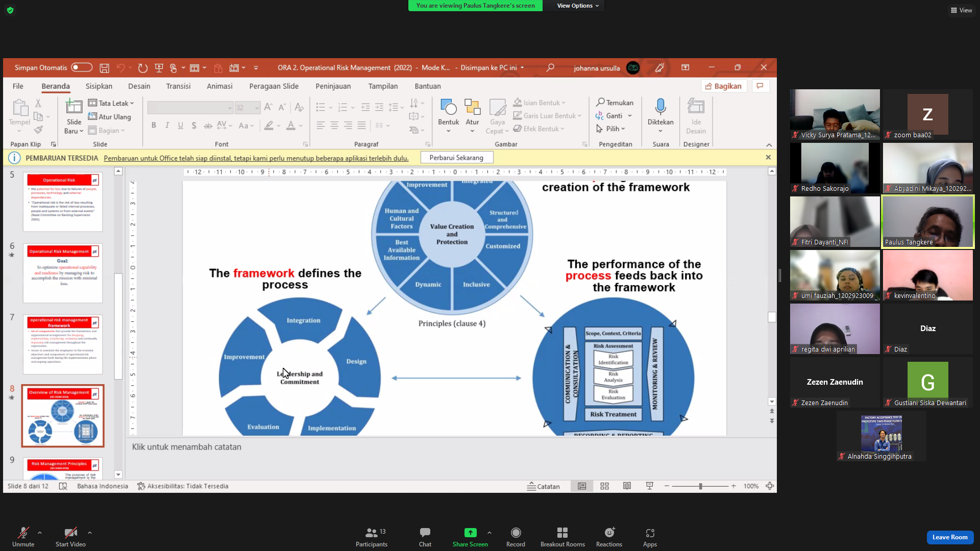Click the Atur arrange icon
980x551 pixels.
tap(472, 107)
